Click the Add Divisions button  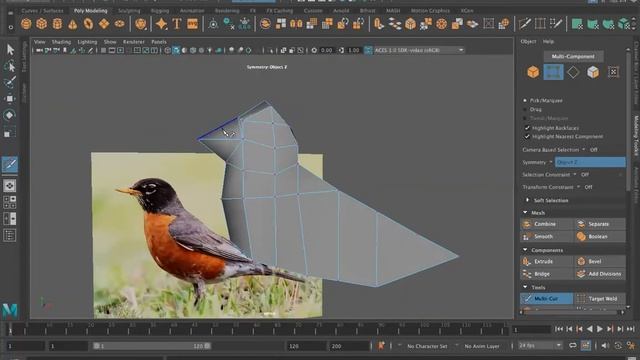pos(600,274)
